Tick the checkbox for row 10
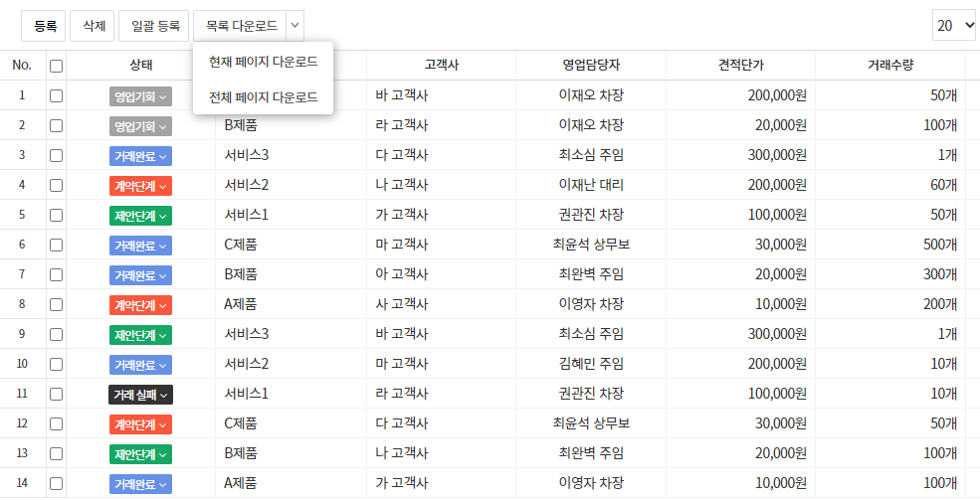Screen dimensions: 980x500 click(x=57, y=364)
